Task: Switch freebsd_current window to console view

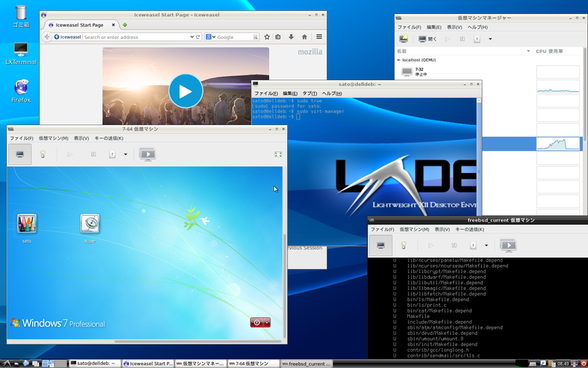Action: click(381, 246)
